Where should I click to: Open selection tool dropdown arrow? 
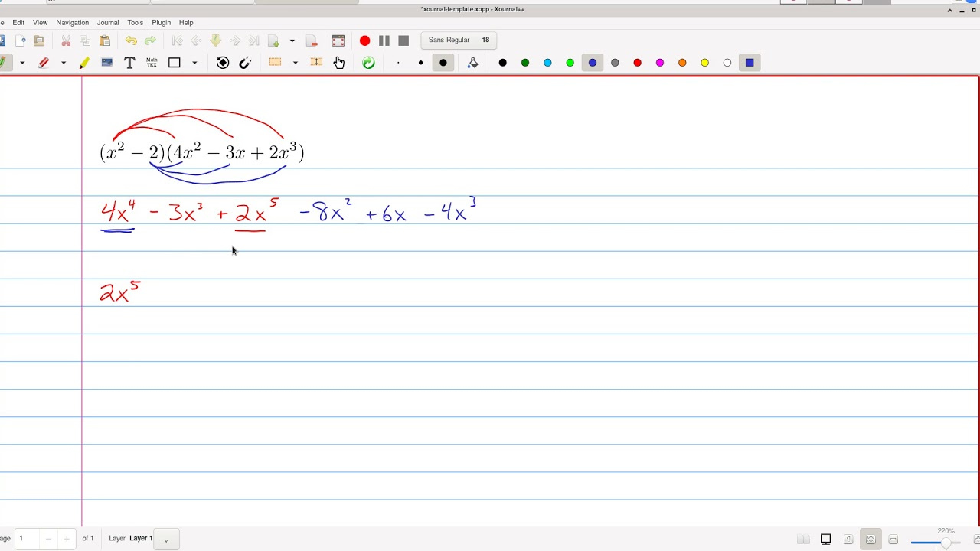click(x=295, y=63)
